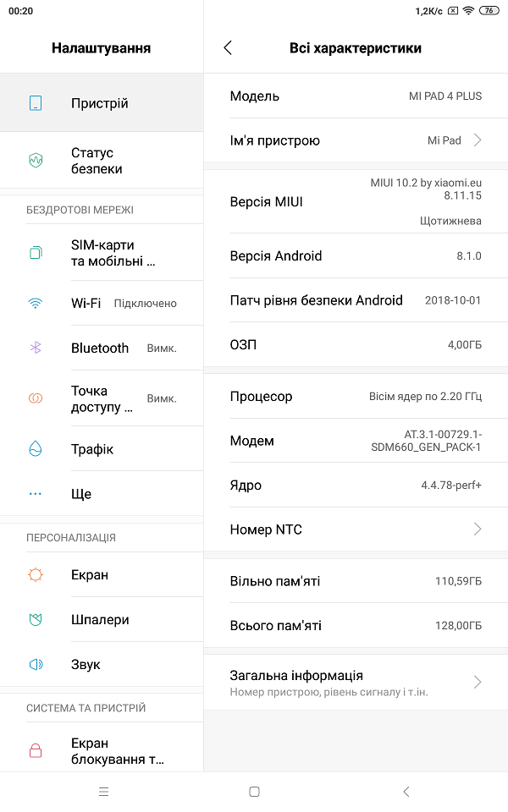Expand Ім'я пристрою chevron
The height and width of the screenshot is (812, 508).
[478, 140]
